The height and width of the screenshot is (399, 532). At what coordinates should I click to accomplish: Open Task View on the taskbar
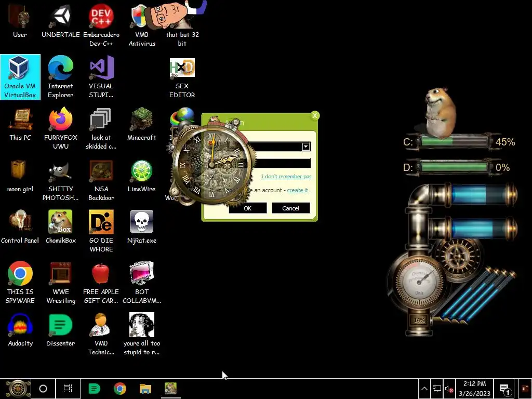click(68, 389)
